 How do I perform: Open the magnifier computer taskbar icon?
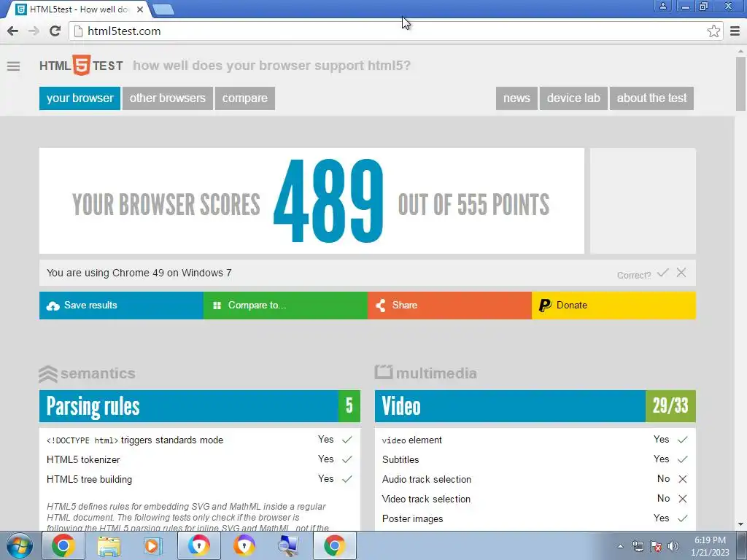tap(289, 545)
